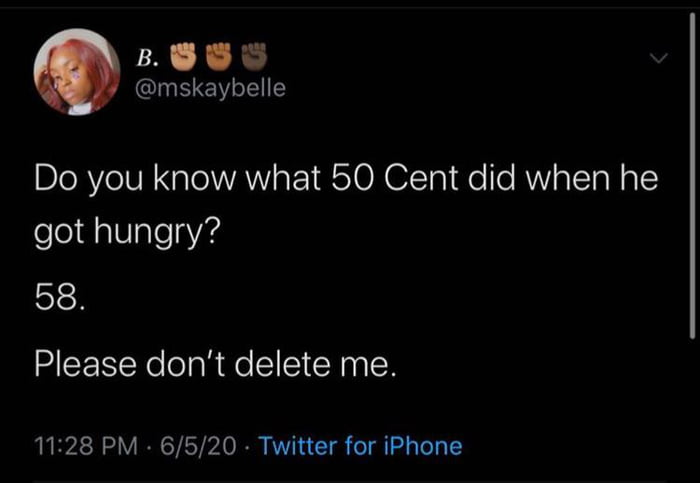Open the tweet author's profile picture
The width and height of the screenshot is (700, 483).
(x=77, y=71)
